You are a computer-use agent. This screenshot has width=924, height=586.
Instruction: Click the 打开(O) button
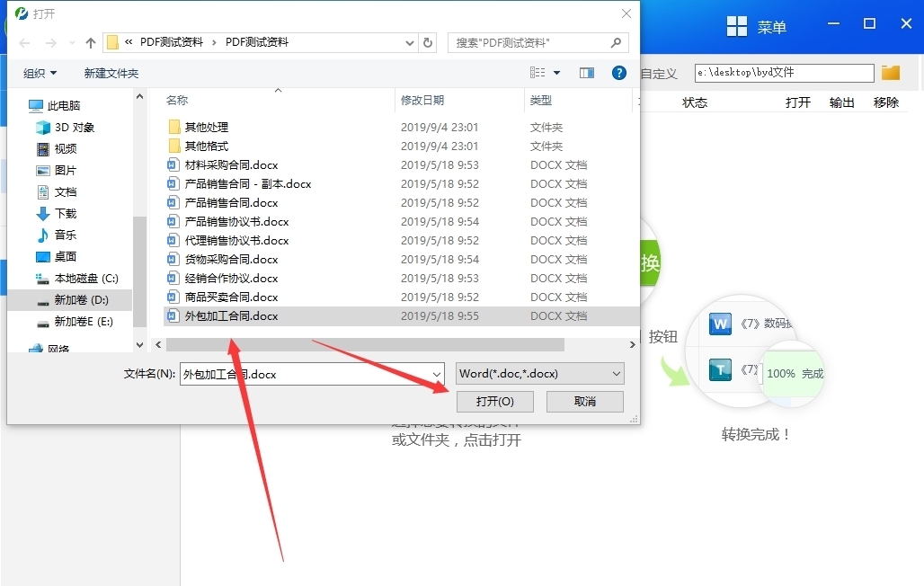pyautogui.click(x=494, y=401)
